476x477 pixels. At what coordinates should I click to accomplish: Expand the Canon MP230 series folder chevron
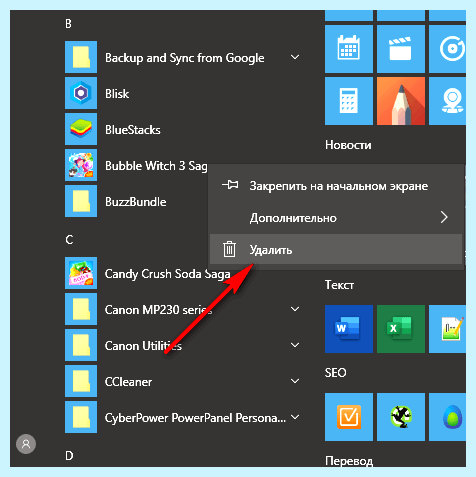295,309
